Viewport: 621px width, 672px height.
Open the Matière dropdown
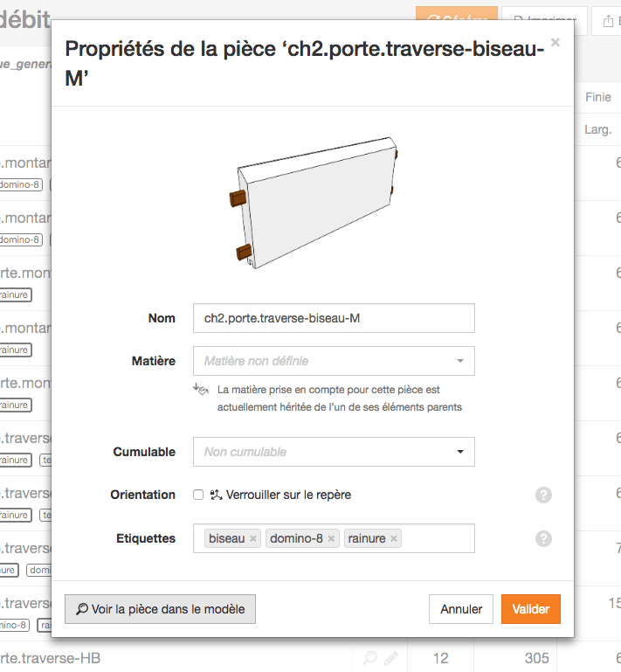coord(334,361)
